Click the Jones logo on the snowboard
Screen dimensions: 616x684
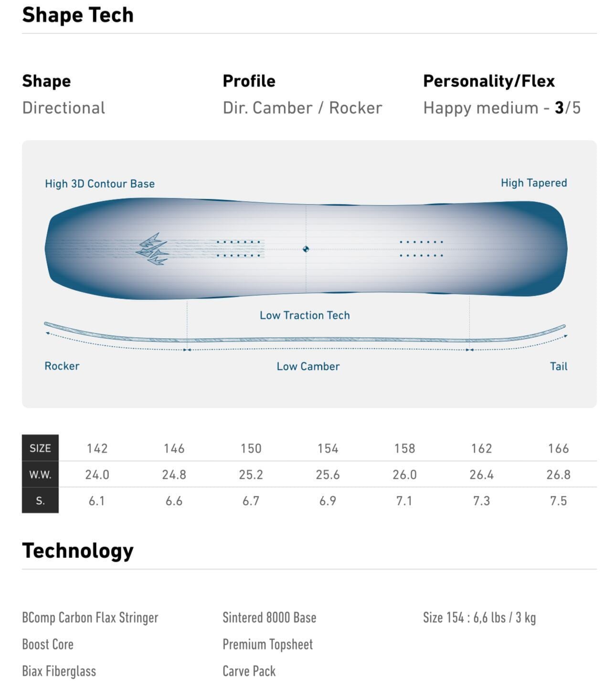[153, 249]
